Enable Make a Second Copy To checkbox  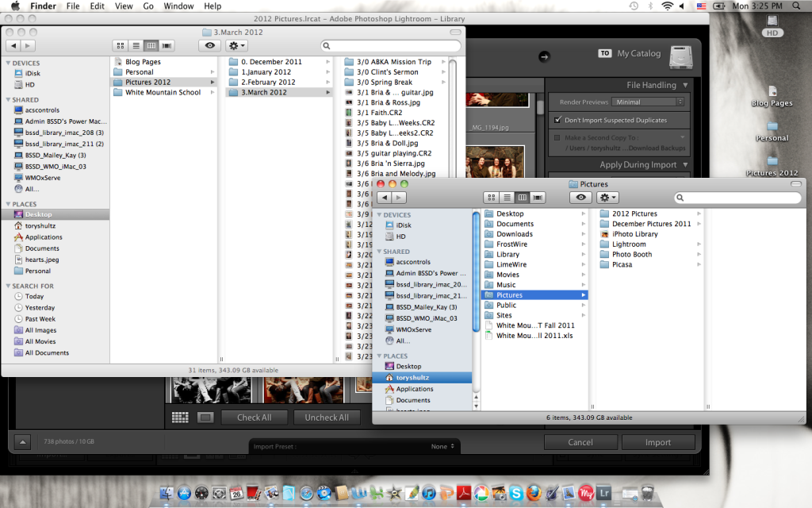[x=557, y=138]
